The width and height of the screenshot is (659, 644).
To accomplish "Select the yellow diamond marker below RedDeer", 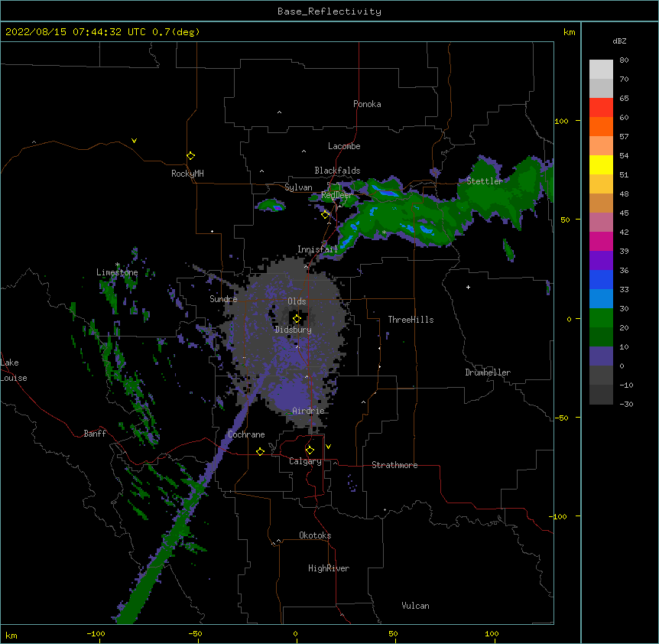I will tap(325, 215).
